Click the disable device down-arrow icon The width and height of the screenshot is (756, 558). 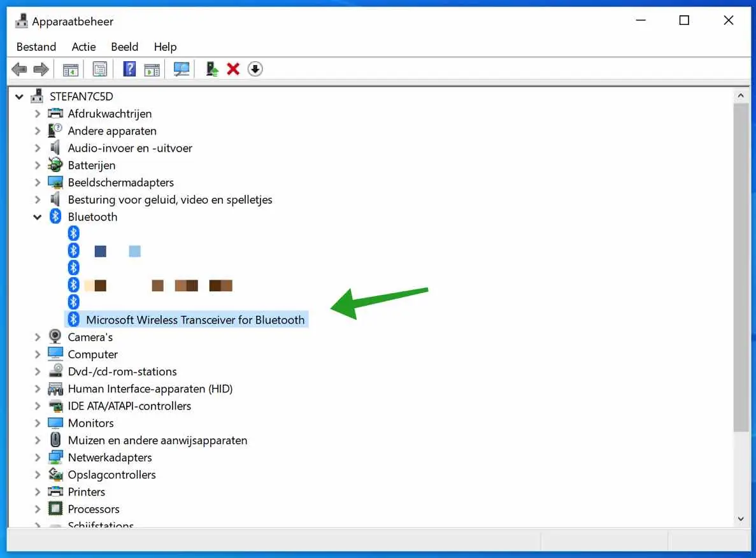point(255,69)
